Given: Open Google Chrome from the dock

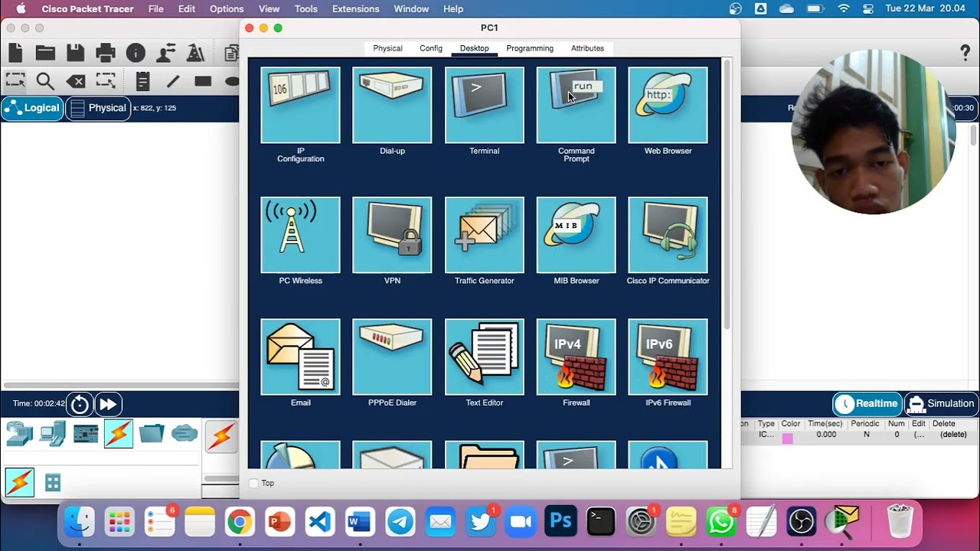Looking at the screenshot, I should click(240, 523).
